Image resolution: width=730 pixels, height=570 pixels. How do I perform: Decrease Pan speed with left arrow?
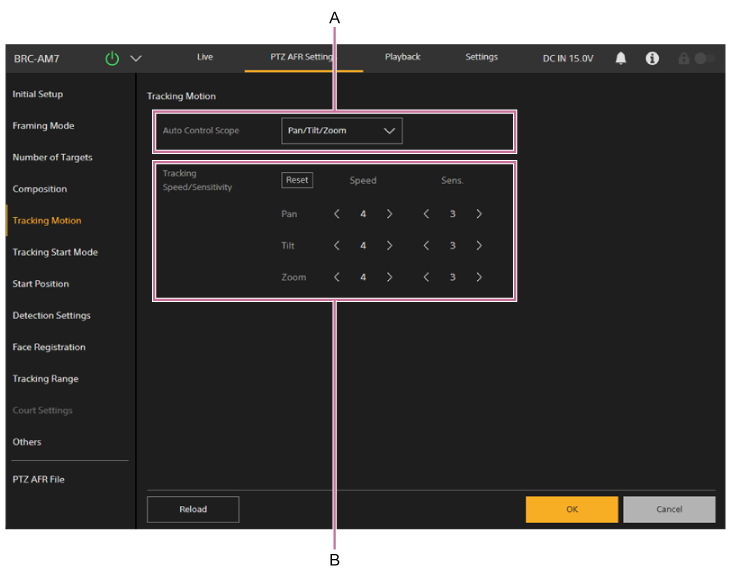337,214
